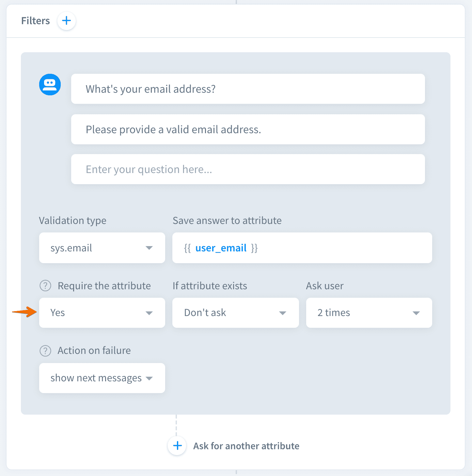The image size is (472, 476).
Task: Open the If attribute exists dropdown
Action: (235, 313)
